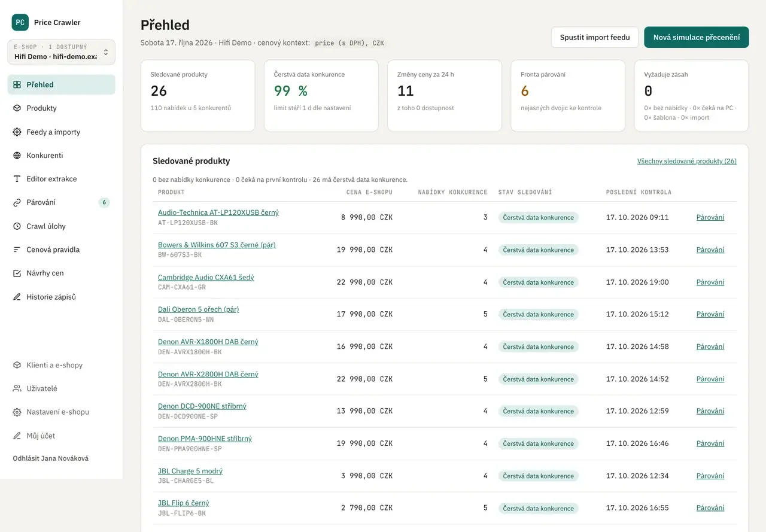The image size is (766, 532).
Task: Open Cambridge Audio CXA61 šedý product link
Action: pyautogui.click(x=206, y=277)
